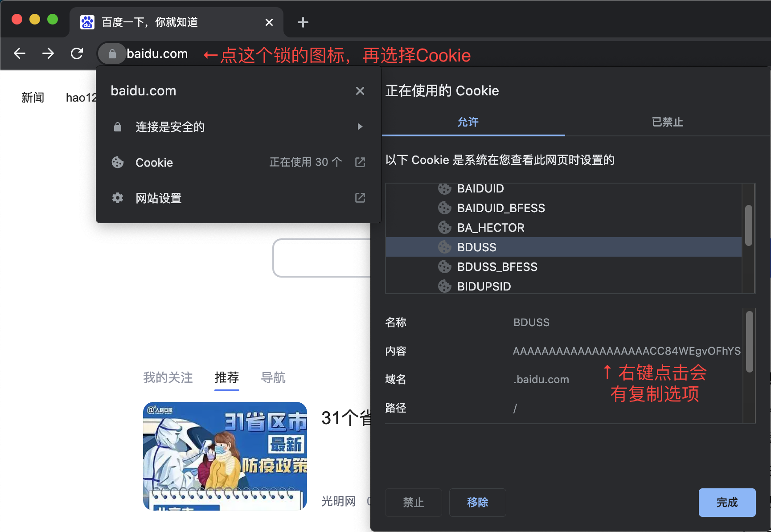
Task: Switch to the 我的关注 feed tab
Action: pos(168,378)
